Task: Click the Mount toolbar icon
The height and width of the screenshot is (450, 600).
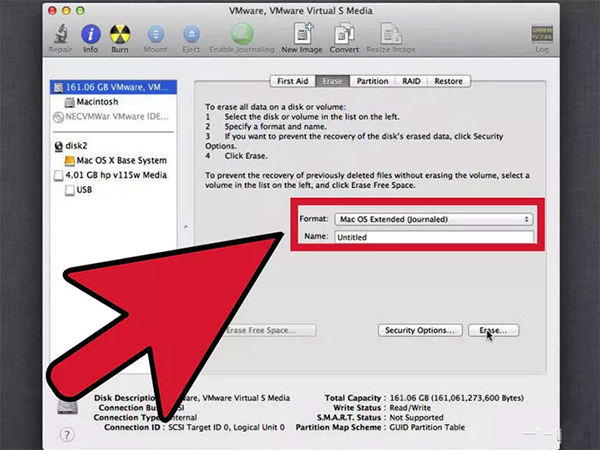Action: click(155, 34)
